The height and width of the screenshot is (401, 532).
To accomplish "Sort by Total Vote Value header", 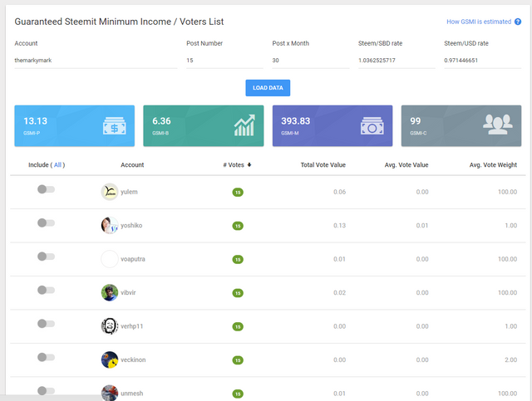I will click(x=323, y=165).
